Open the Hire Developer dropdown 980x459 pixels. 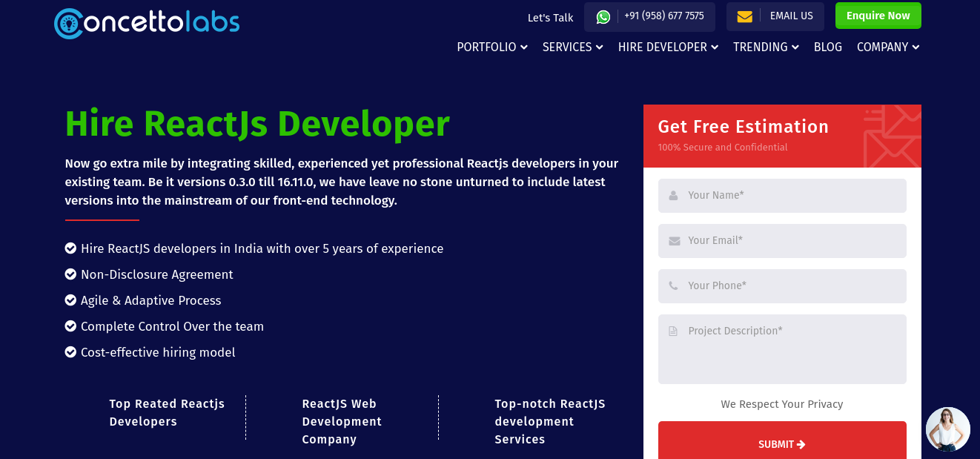pos(667,47)
